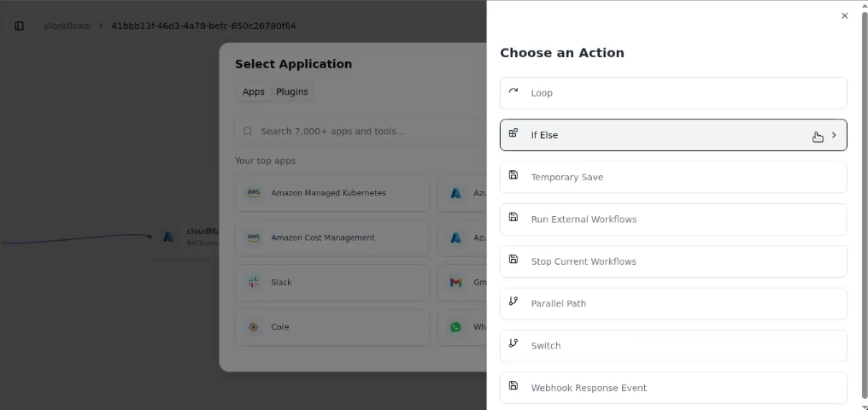Switch to the Apps tab
This screenshot has width=868, height=410.
tap(254, 92)
